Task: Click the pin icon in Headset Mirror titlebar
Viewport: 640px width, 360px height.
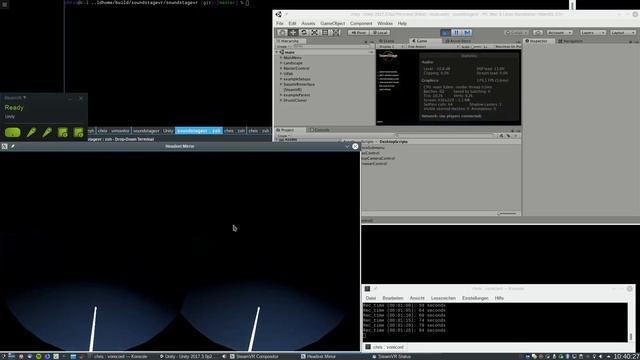Action: pyautogui.click(x=13, y=146)
